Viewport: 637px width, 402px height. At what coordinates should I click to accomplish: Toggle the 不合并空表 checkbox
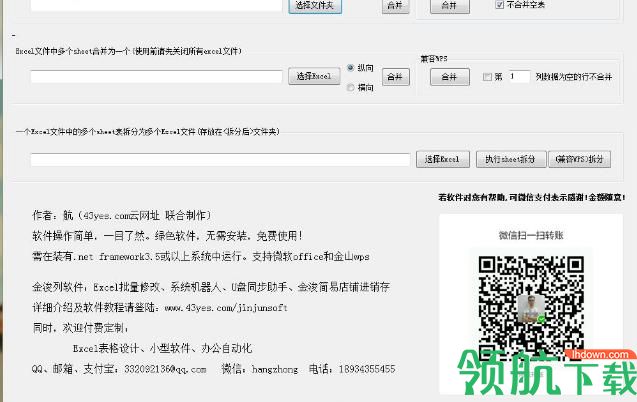tap(499, 5)
